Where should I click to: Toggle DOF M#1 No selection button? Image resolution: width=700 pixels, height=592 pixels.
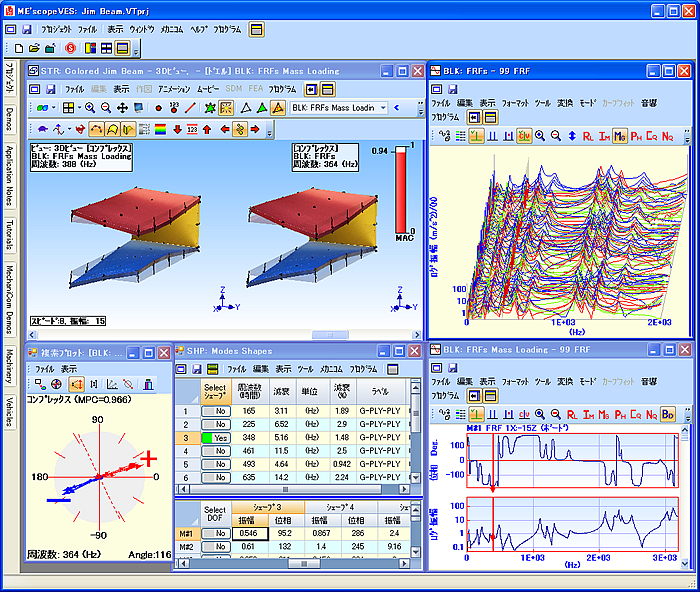[x=214, y=534]
